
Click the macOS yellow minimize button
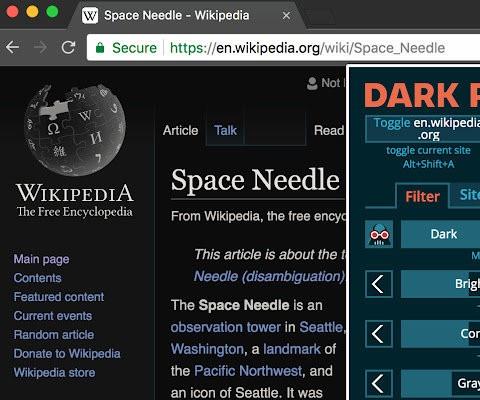tap(32, 11)
